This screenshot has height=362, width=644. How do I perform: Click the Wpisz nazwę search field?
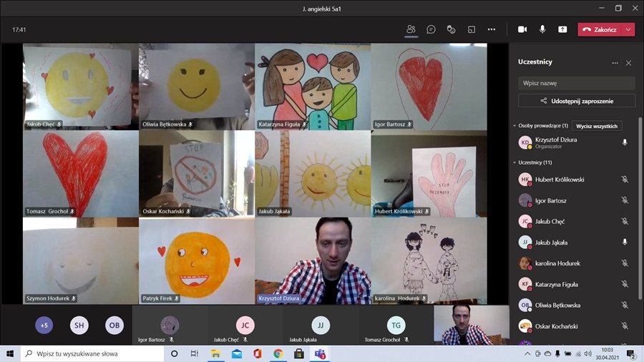point(576,83)
